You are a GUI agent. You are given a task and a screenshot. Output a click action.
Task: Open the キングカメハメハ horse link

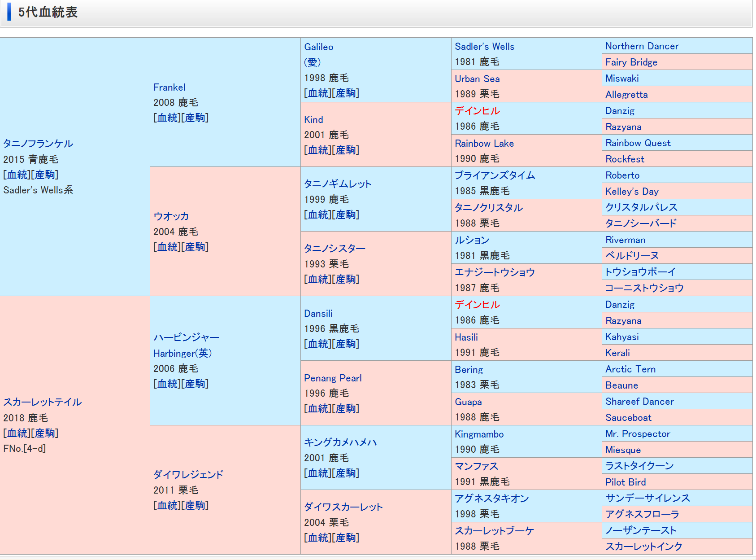(x=340, y=442)
